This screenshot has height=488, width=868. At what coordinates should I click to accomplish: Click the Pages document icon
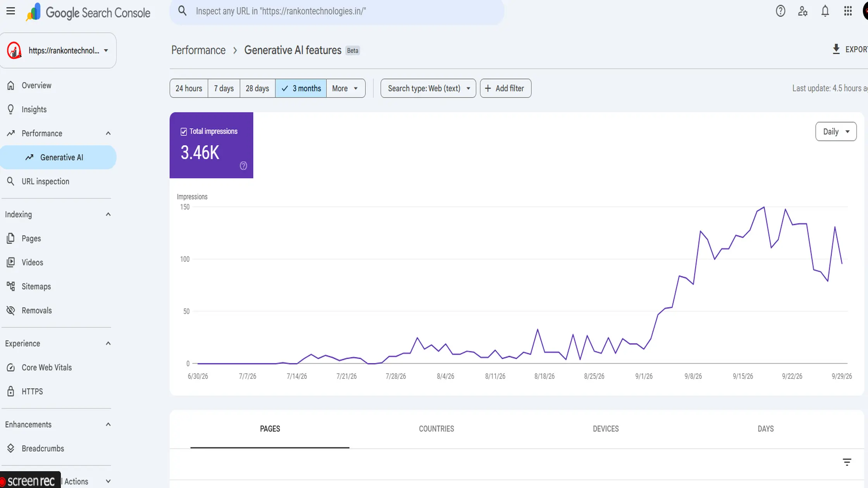11,238
